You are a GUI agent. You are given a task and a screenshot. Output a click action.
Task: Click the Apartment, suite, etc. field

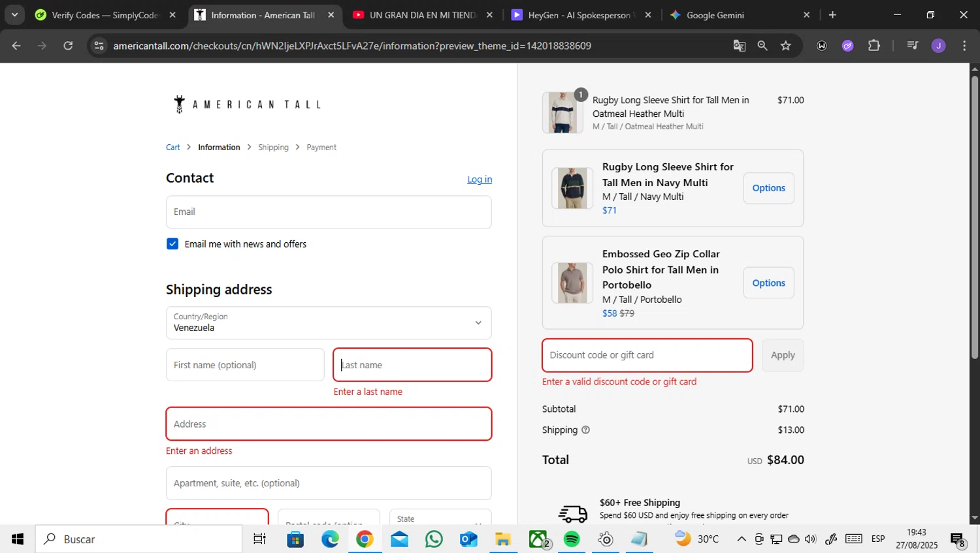click(x=329, y=483)
